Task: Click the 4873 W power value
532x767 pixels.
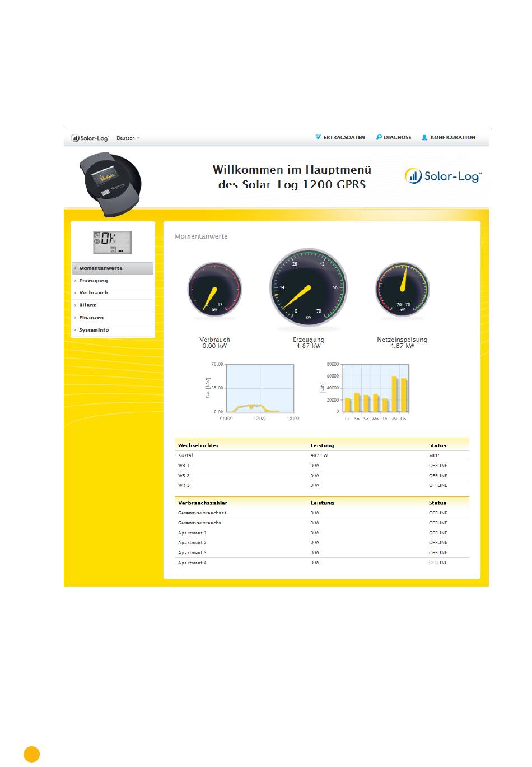Action: [x=320, y=456]
